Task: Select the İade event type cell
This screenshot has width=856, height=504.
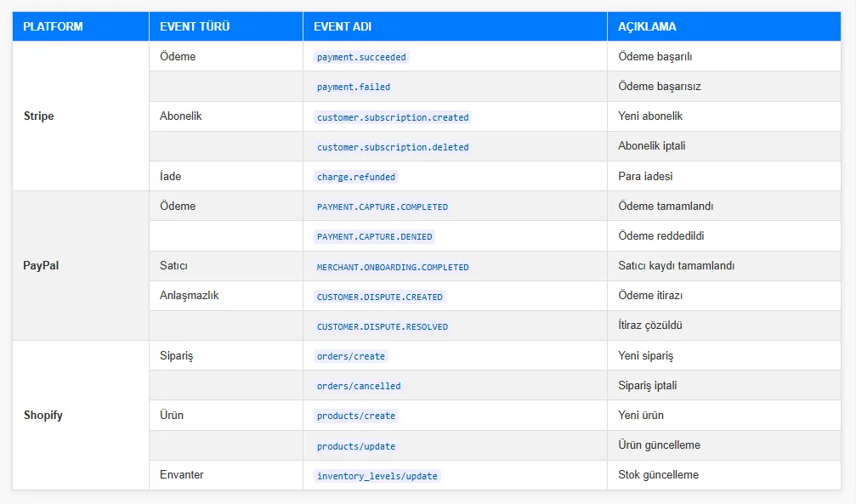Action: point(226,176)
